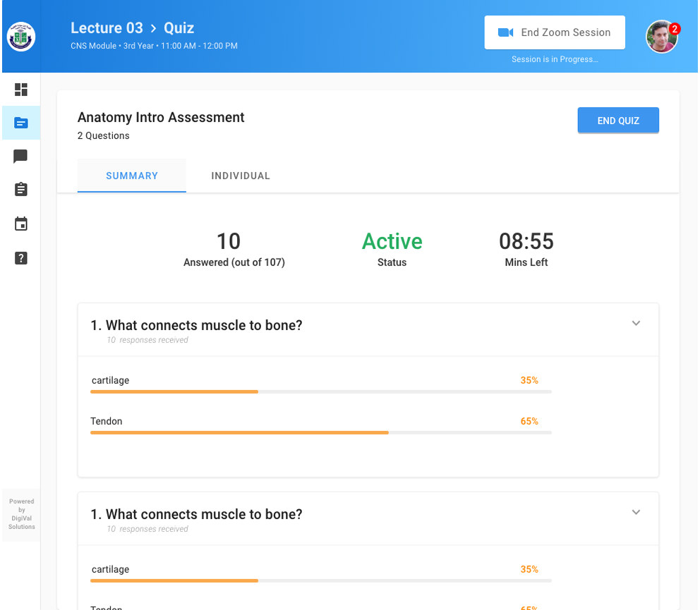Open the user profile avatar

(662, 37)
